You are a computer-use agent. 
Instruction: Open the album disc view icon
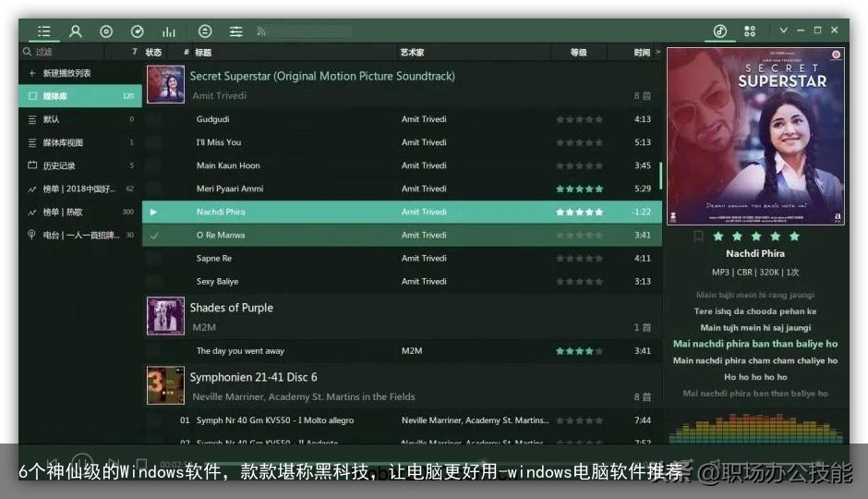(106, 31)
